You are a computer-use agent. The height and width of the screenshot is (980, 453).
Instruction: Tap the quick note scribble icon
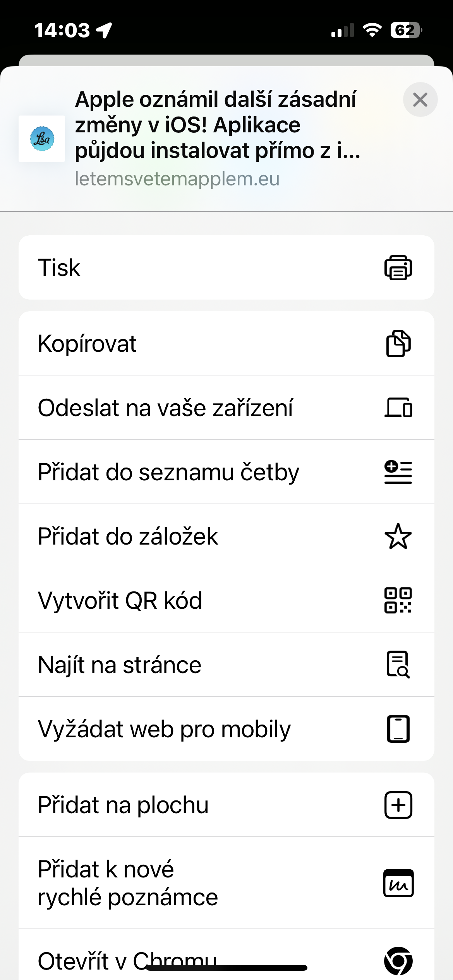coord(398,883)
